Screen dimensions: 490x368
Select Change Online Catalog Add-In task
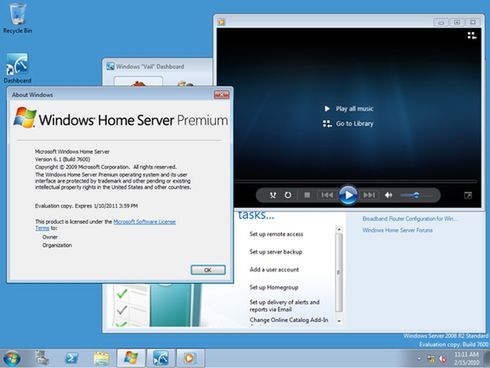tap(289, 320)
